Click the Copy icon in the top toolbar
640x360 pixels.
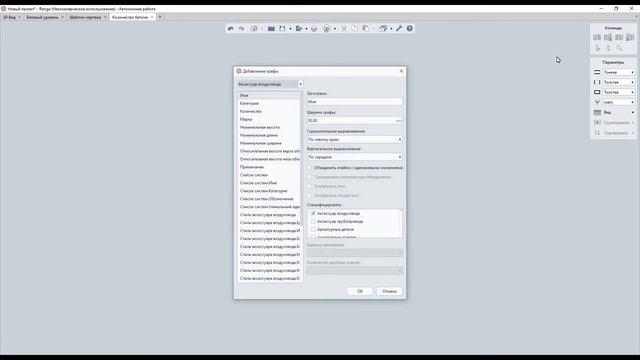(x=354, y=29)
